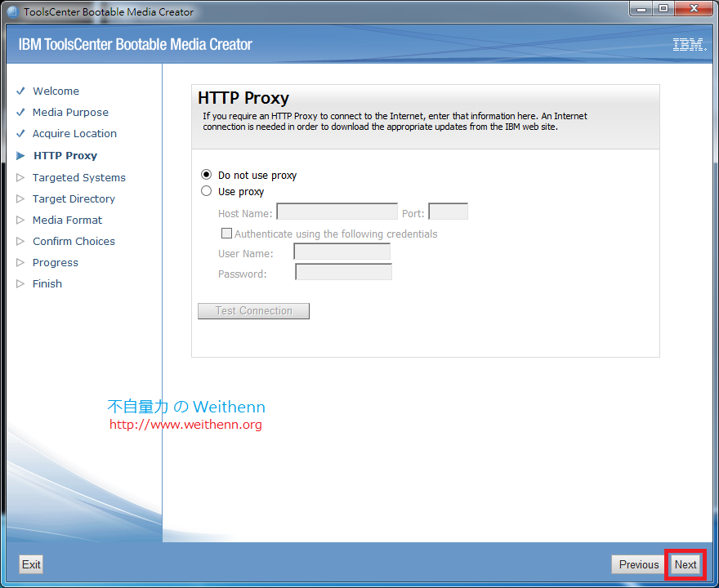This screenshot has height=588, width=719.
Task: Click the Host Name input field
Action: click(x=337, y=212)
